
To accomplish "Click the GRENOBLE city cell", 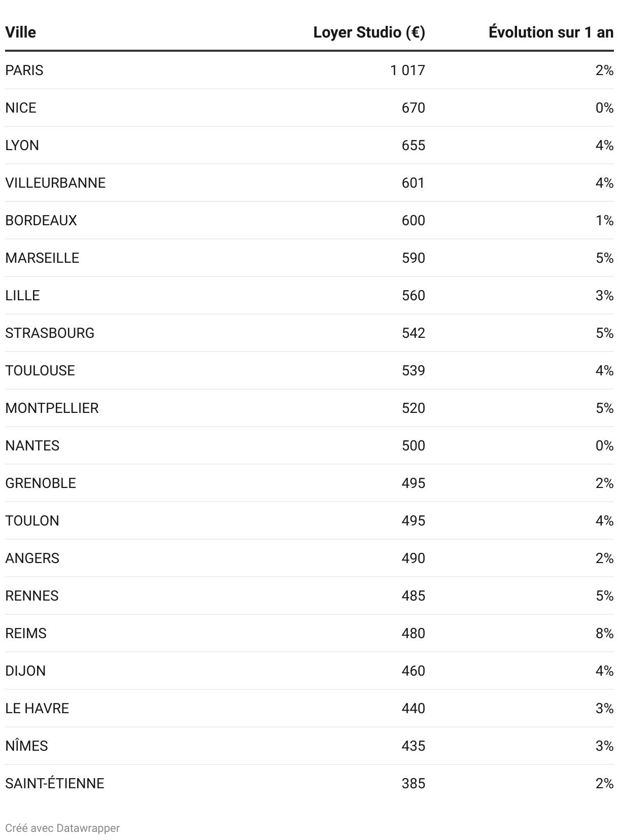I will [x=41, y=483].
